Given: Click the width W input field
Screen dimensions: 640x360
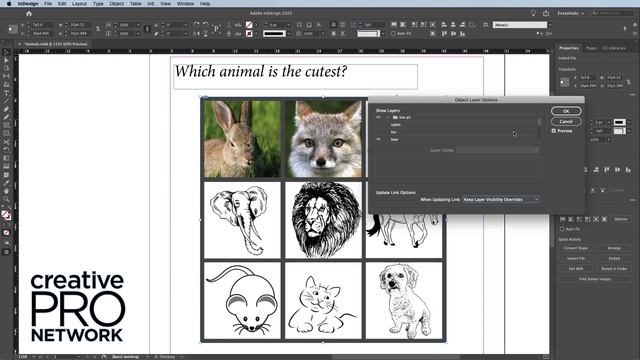Looking at the screenshot, I should [80, 25].
